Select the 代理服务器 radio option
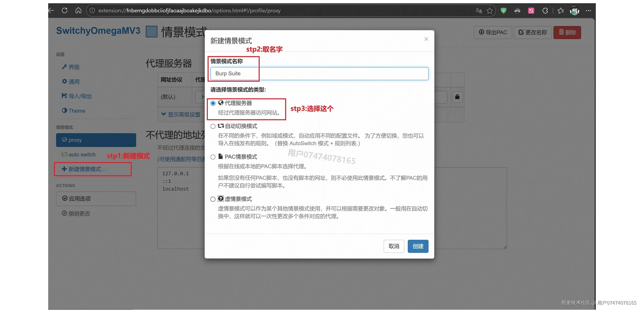644x313 pixels. click(213, 103)
